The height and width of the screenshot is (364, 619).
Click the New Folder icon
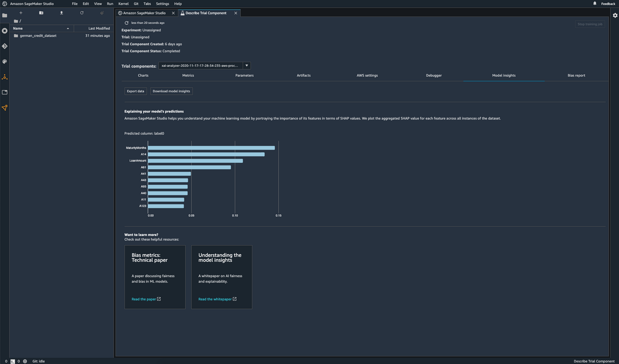[x=41, y=12]
